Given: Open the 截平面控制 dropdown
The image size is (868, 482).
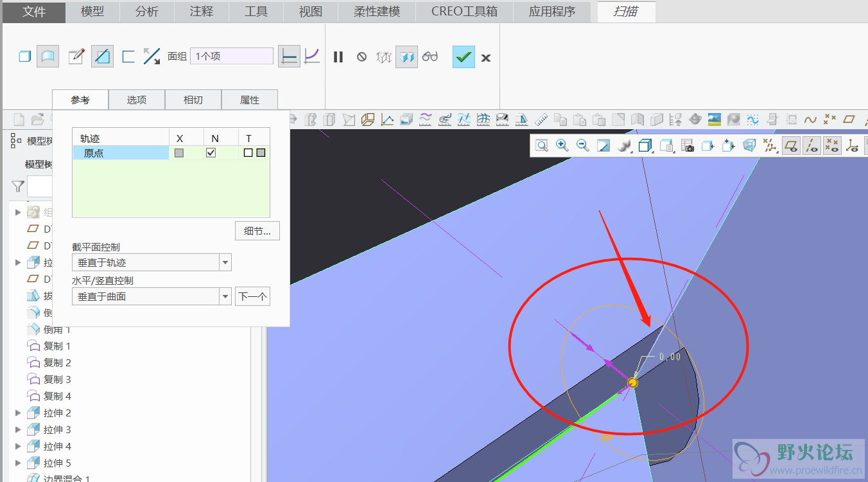Looking at the screenshot, I should pyautogui.click(x=152, y=262).
